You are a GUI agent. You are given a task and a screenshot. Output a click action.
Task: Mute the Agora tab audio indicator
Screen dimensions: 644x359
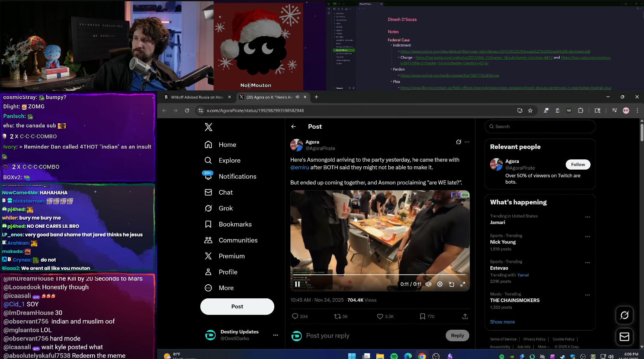[x=297, y=97]
